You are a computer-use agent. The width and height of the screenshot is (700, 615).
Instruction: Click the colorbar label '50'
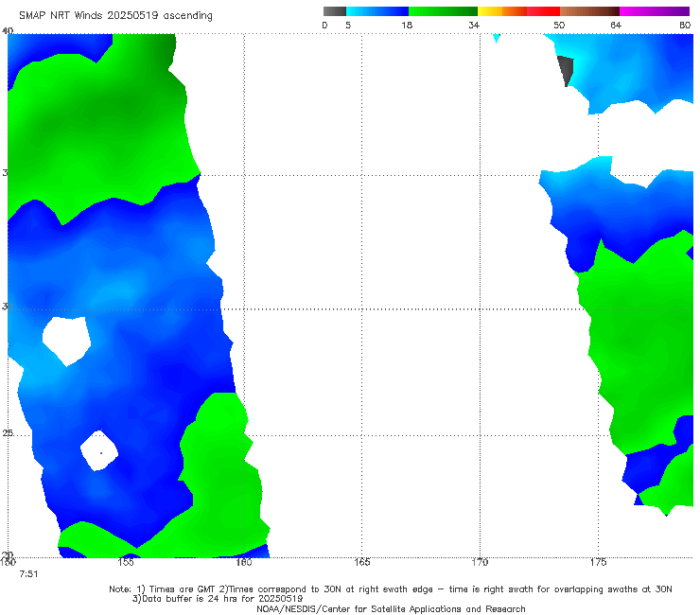tap(559, 26)
